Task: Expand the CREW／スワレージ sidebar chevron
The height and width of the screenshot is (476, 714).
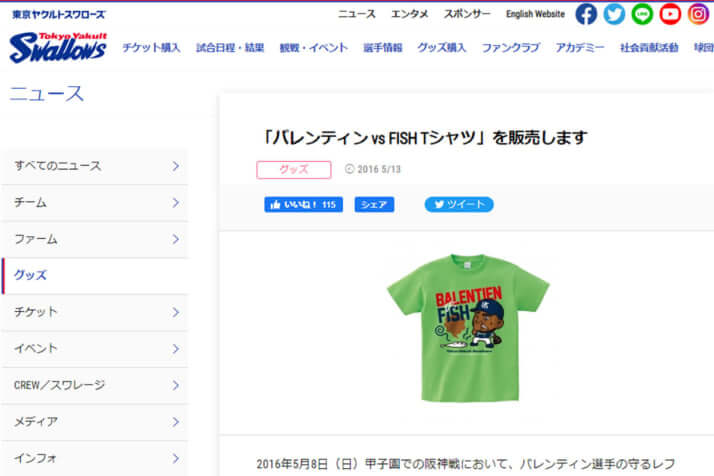Action: pyautogui.click(x=176, y=385)
